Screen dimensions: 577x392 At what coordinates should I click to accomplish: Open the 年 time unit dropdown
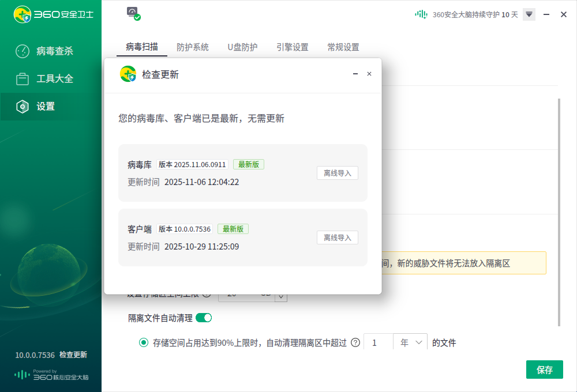[410, 343]
